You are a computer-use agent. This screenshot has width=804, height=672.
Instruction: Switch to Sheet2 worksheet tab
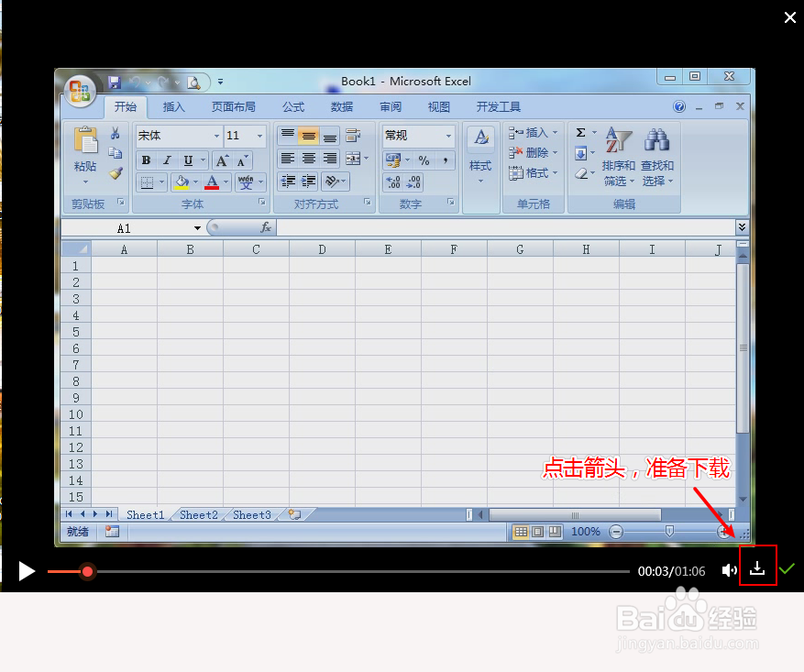[x=198, y=514]
